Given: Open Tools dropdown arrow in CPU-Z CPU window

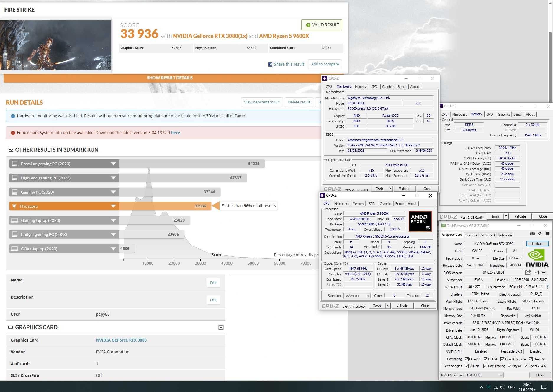Looking at the screenshot, I should tap(388, 306).
